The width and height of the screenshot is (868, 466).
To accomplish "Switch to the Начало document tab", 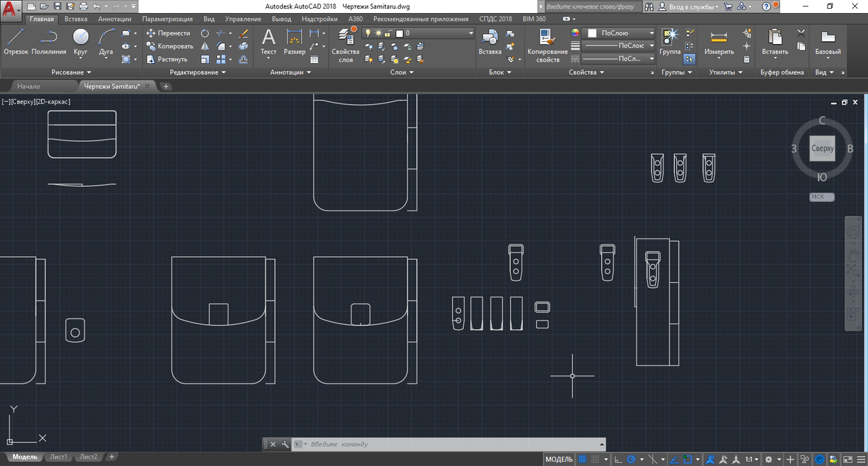I will pos(29,86).
